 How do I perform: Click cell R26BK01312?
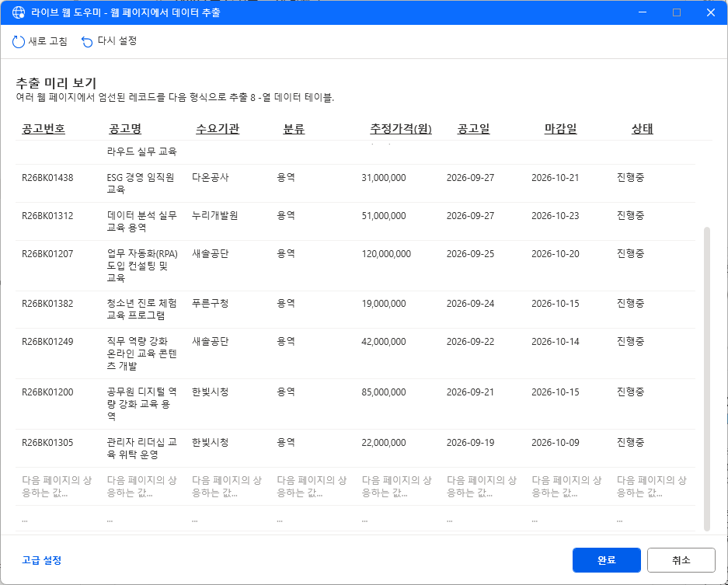click(47, 216)
